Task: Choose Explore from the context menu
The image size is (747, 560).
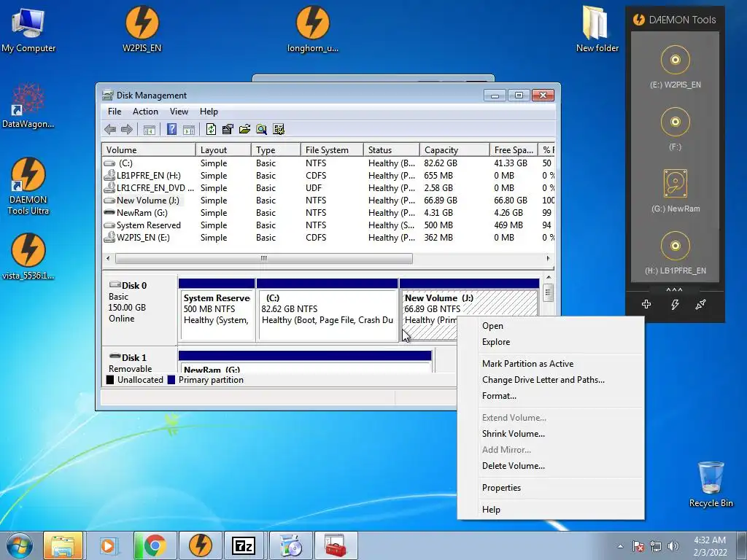Action: 551,342
